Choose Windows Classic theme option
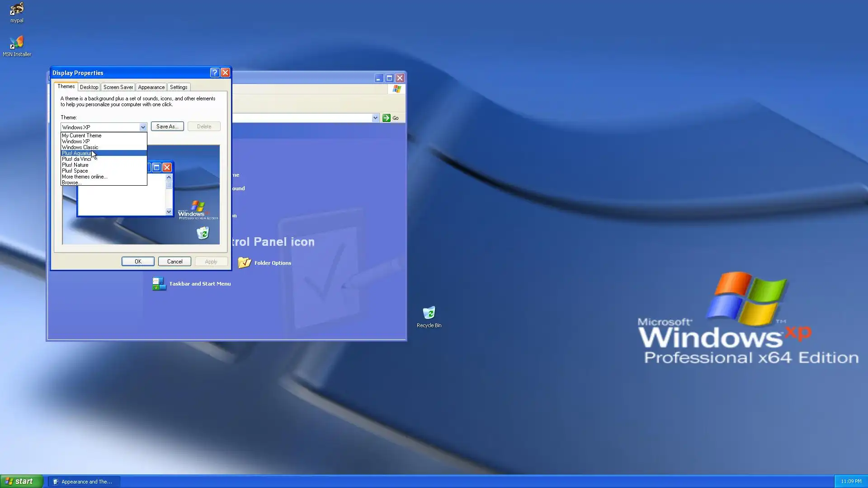This screenshot has width=868, height=488. (80, 147)
